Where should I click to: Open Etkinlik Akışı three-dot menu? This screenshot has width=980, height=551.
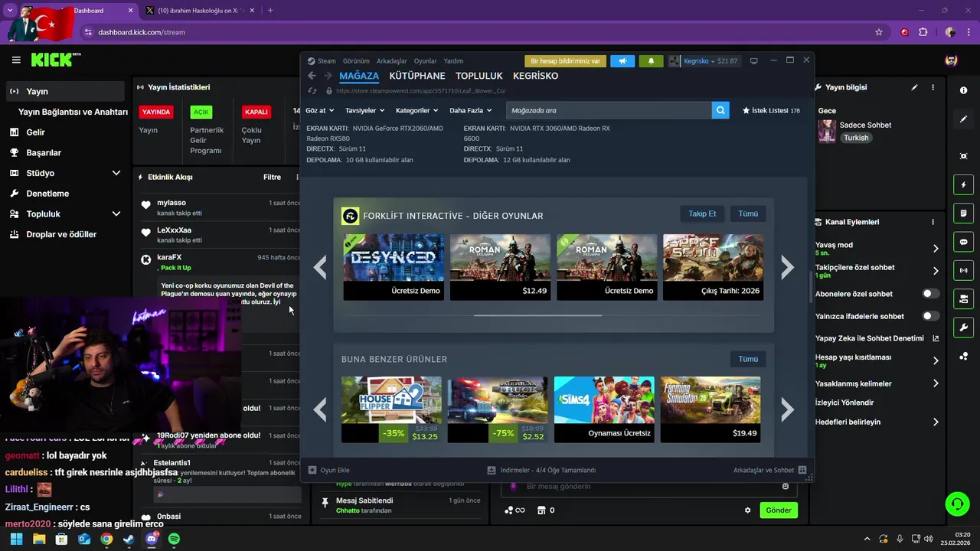(x=298, y=177)
